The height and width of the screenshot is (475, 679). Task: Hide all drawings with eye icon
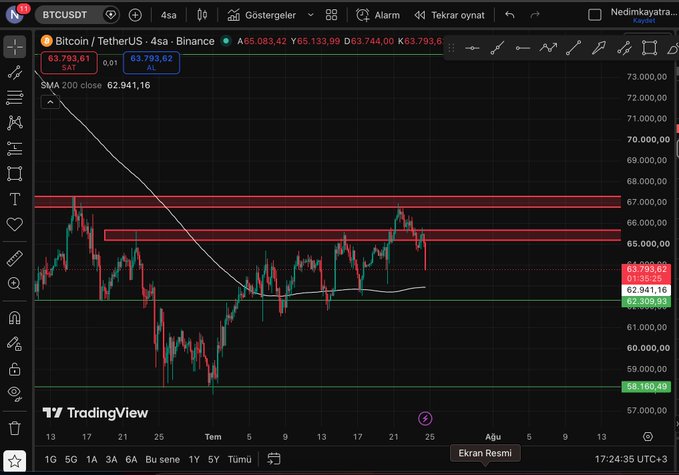(x=15, y=393)
